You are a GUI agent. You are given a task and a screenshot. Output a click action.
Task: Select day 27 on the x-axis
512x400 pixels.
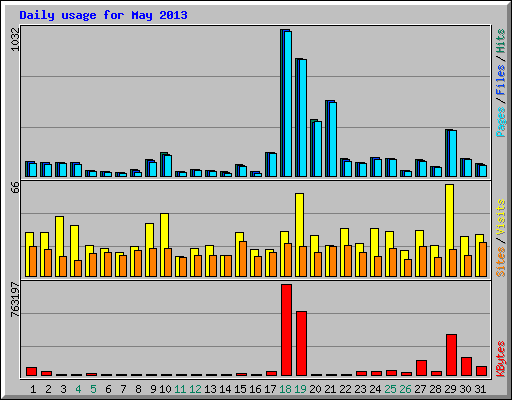coord(420,389)
